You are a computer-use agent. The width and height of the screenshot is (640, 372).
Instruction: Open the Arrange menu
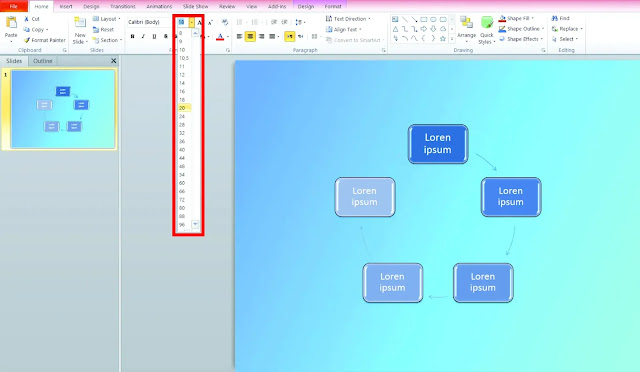(x=466, y=28)
